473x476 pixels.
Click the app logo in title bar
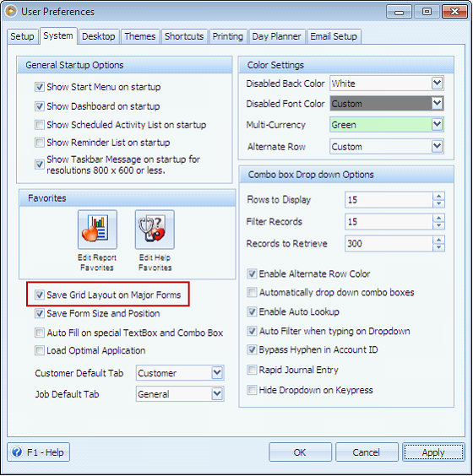click(11, 12)
